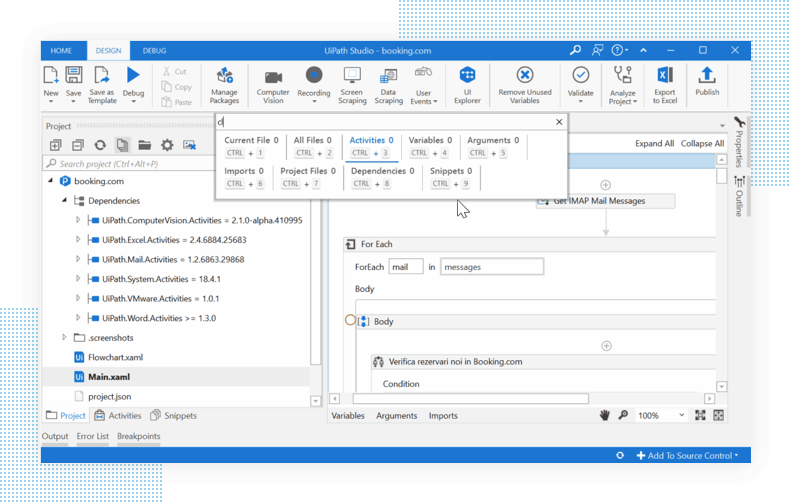Export workflow to Excel
789x502 pixels.
click(x=665, y=86)
